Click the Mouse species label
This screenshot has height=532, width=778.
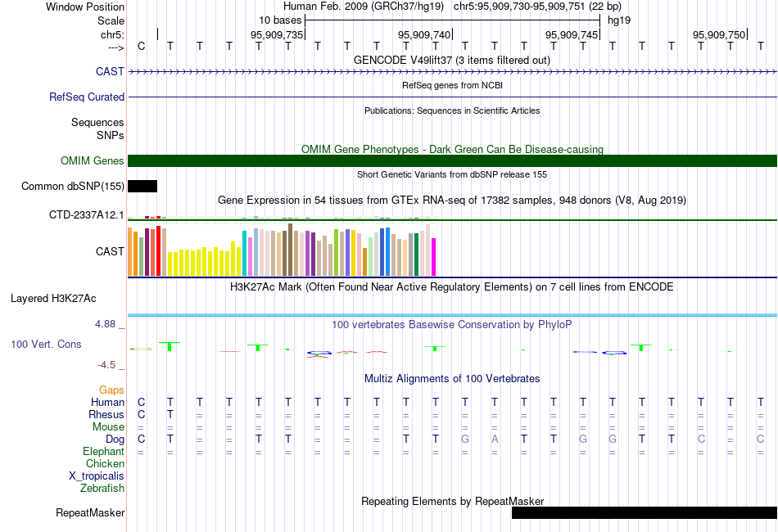[x=108, y=427]
